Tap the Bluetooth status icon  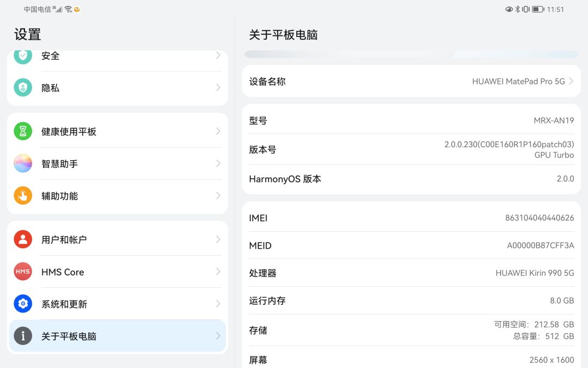518,9
